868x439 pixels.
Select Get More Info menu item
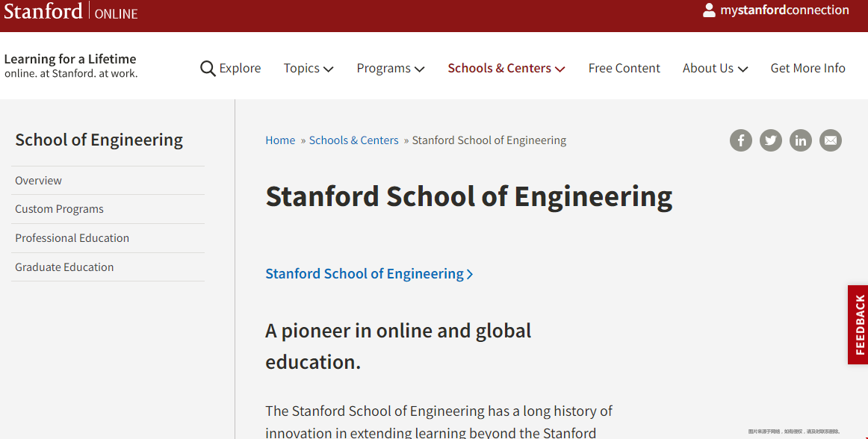click(807, 68)
